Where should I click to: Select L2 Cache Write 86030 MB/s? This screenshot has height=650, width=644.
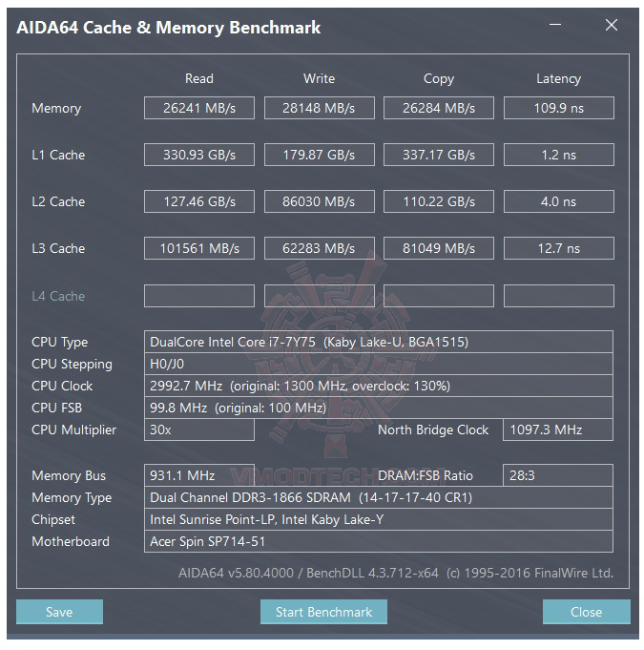[319, 201]
